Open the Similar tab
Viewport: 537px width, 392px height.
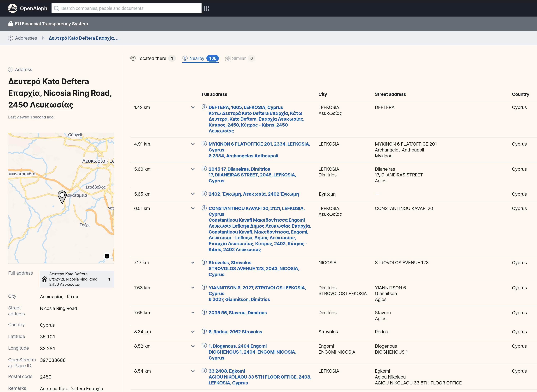(x=239, y=58)
